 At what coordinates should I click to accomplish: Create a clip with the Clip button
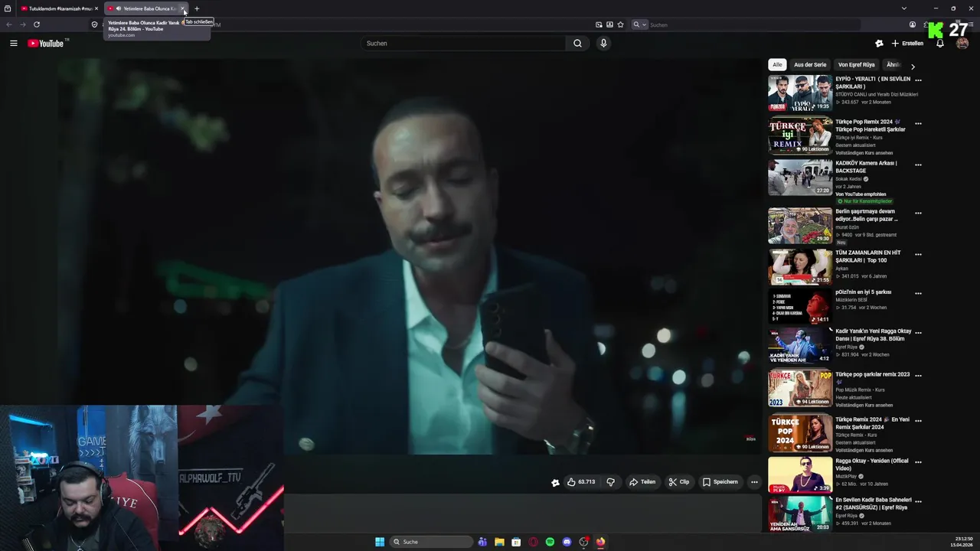tap(678, 482)
